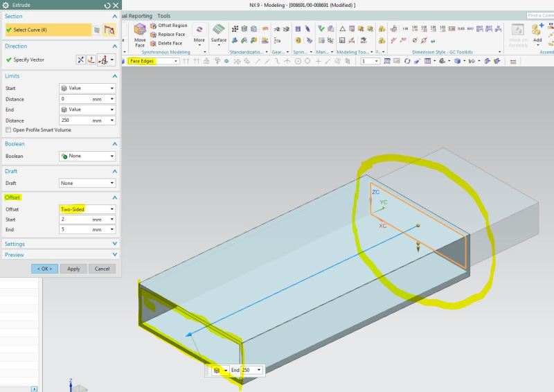Click the gear icon in Gear group

[x=277, y=29]
